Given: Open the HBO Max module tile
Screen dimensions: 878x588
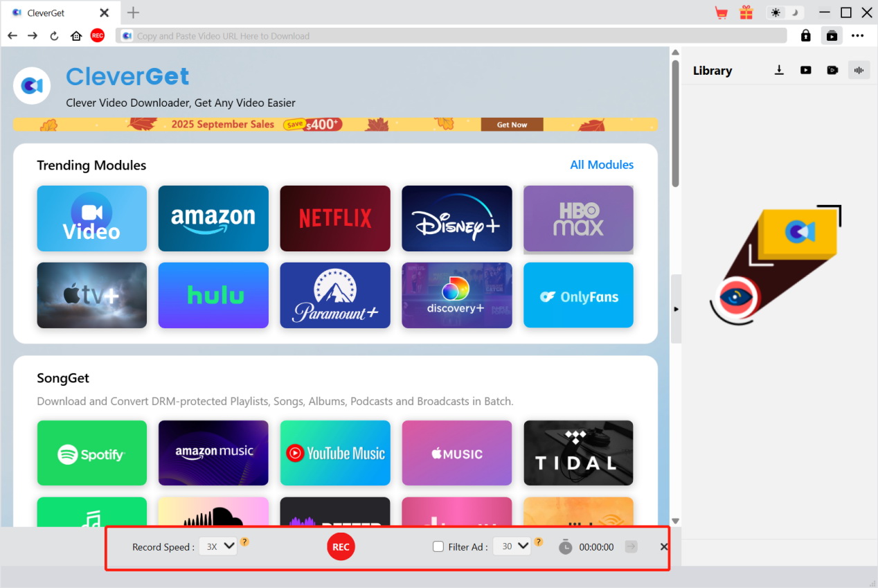Looking at the screenshot, I should pos(578,218).
